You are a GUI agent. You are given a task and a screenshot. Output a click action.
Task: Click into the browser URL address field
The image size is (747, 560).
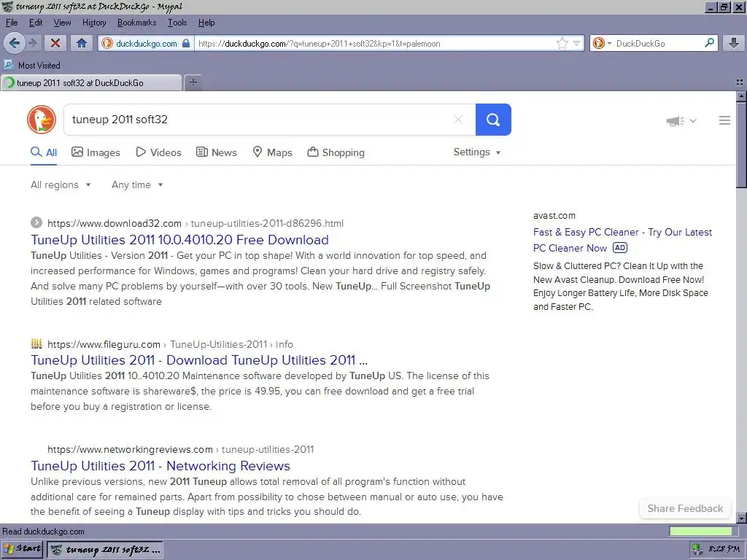click(x=374, y=43)
